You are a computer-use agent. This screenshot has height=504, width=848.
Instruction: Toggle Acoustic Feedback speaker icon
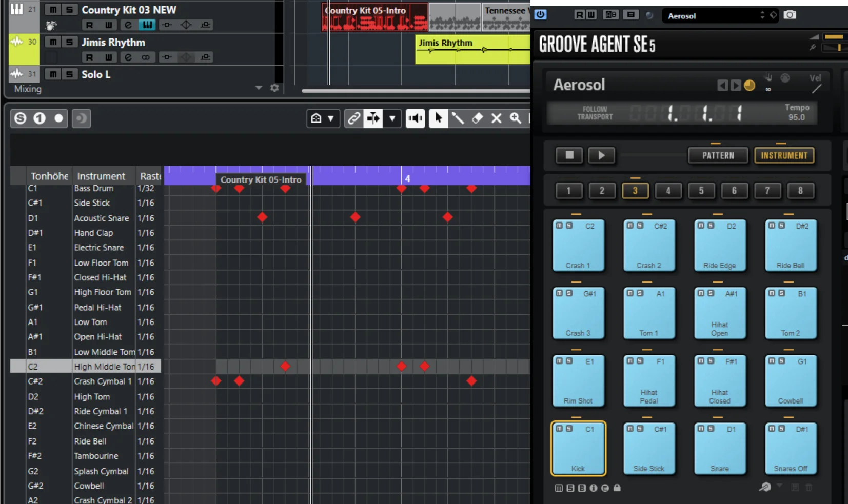415,118
